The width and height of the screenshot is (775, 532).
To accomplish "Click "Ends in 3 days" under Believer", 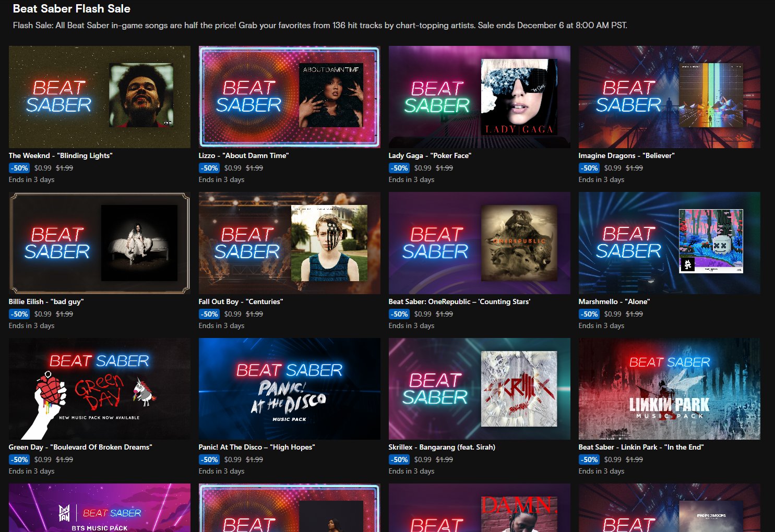I will click(601, 179).
